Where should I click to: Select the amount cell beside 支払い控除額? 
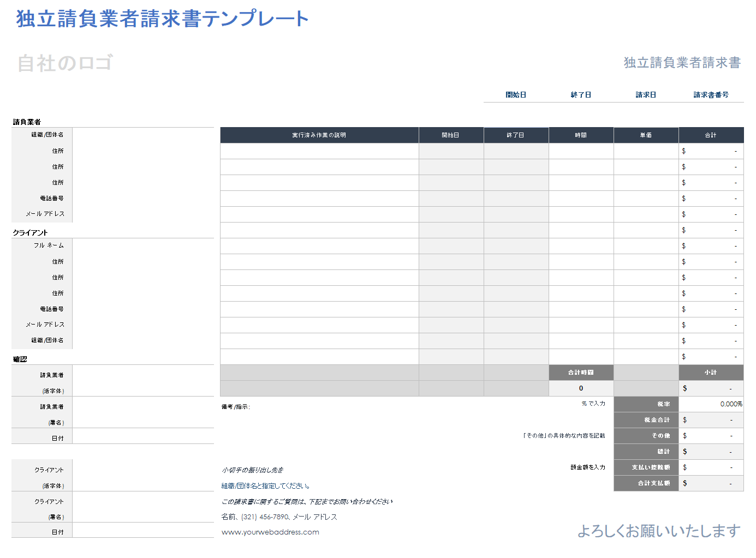(x=711, y=467)
